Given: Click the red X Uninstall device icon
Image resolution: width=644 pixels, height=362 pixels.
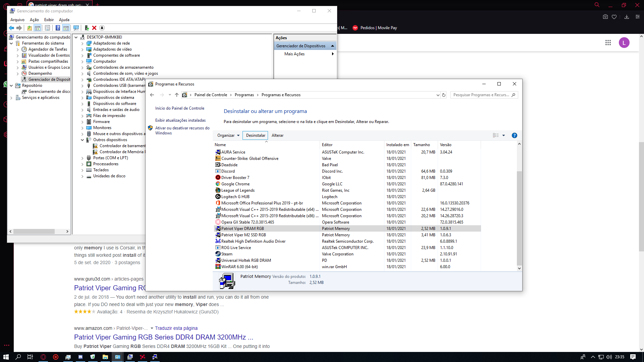Looking at the screenshot, I should [x=94, y=28].
